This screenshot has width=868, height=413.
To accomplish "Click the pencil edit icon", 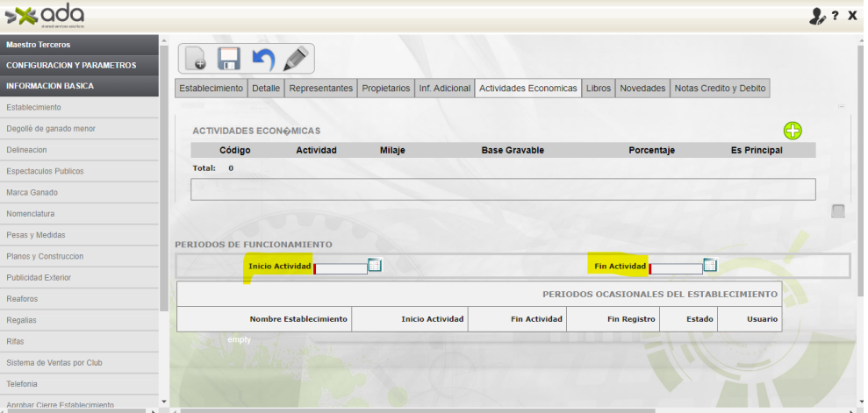I will pos(296,59).
